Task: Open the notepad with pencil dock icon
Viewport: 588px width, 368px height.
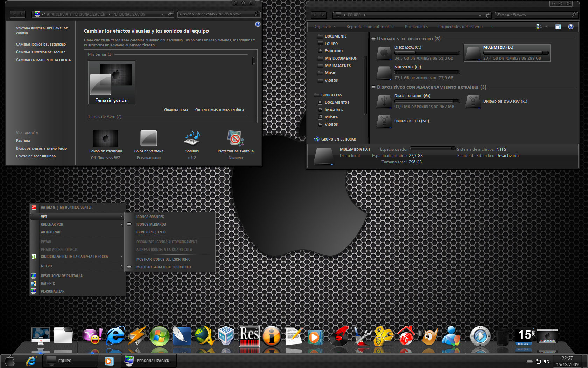Action: (x=294, y=336)
